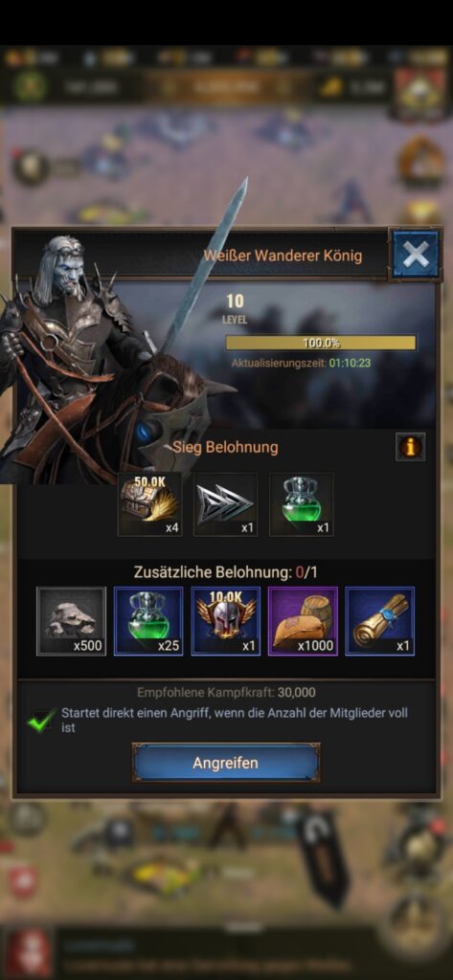
Task: Select the stone x500 additional reward
Action: pos(71,620)
